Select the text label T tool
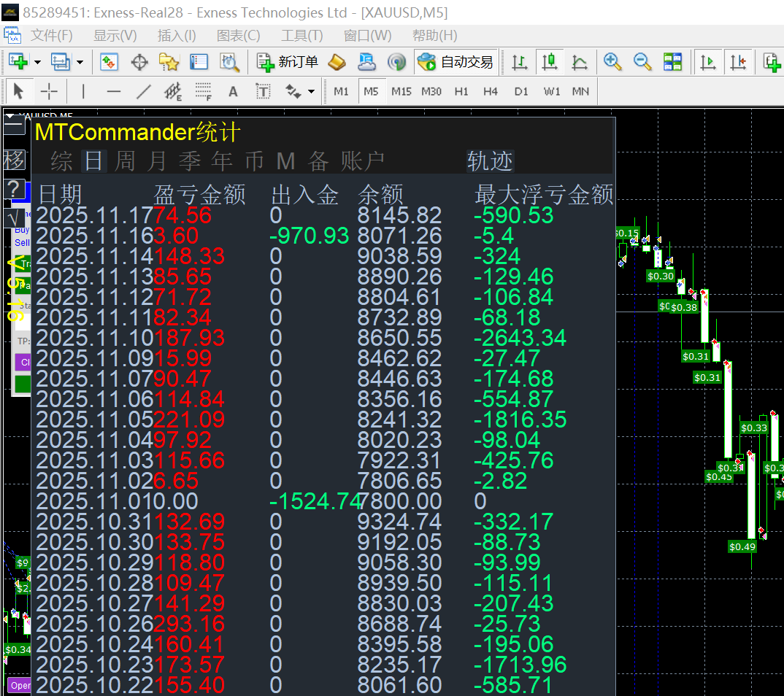This screenshot has height=696, width=784. point(263,91)
